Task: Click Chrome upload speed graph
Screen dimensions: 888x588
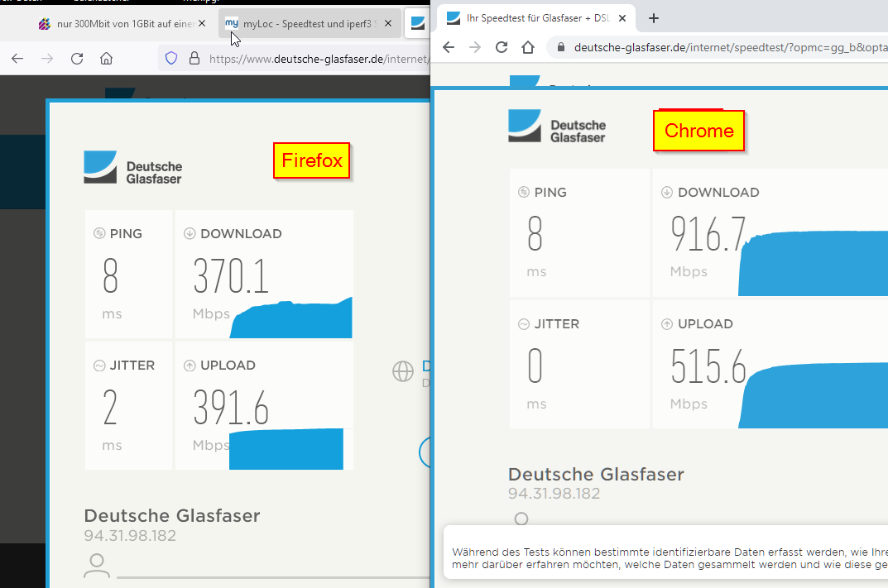Action: pyautogui.click(x=814, y=395)
